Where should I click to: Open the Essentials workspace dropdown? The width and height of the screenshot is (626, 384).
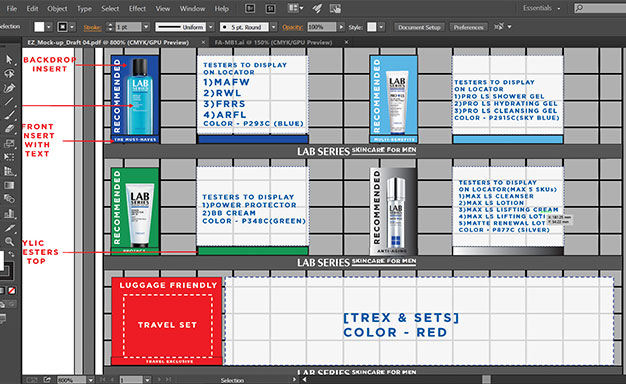[x=542, y=8]
